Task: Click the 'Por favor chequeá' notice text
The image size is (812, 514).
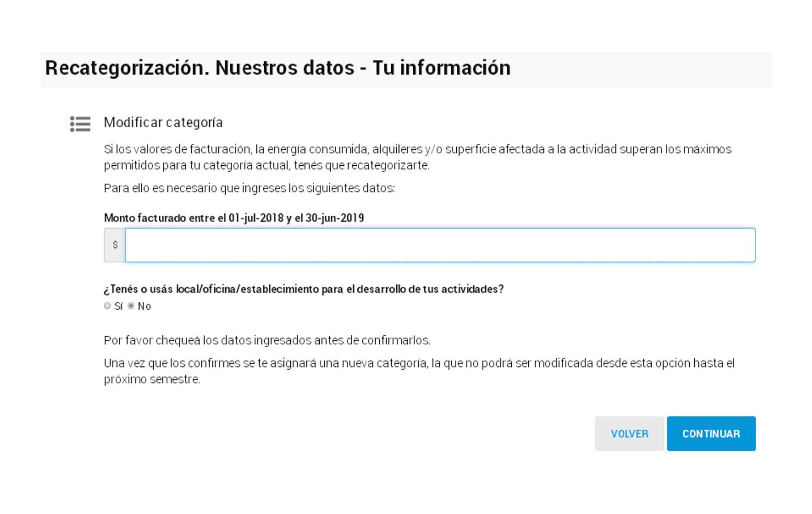Action: click(x=267, y=340)
